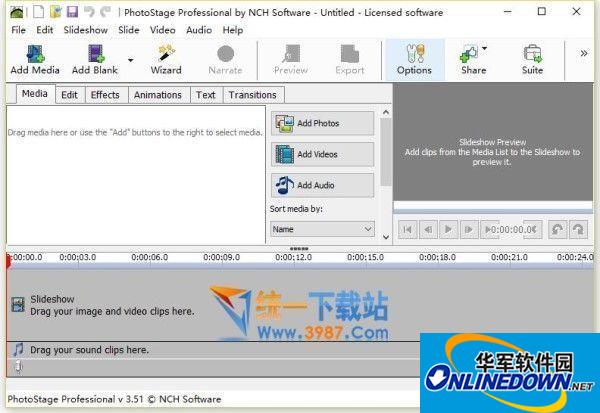The height and width of the screenshot is (413, 600).
Task: Expand the Share dropdown arrow
Action: [x=484, y=48]
